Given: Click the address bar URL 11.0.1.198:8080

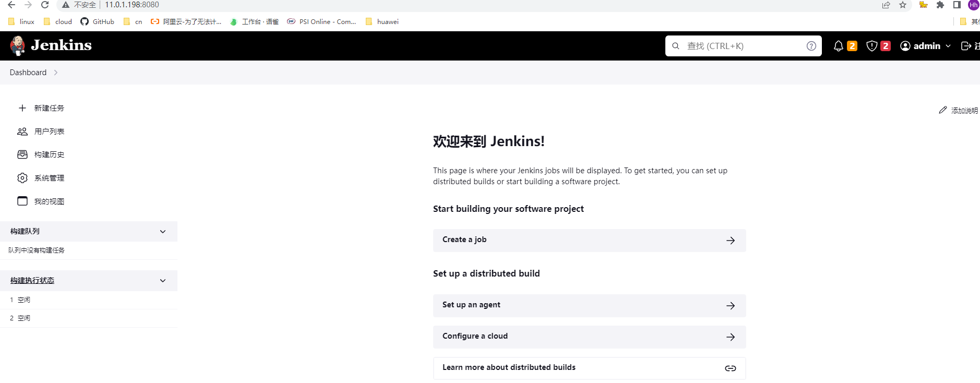Looking at the screenshot, I should (x=132, y=5).
